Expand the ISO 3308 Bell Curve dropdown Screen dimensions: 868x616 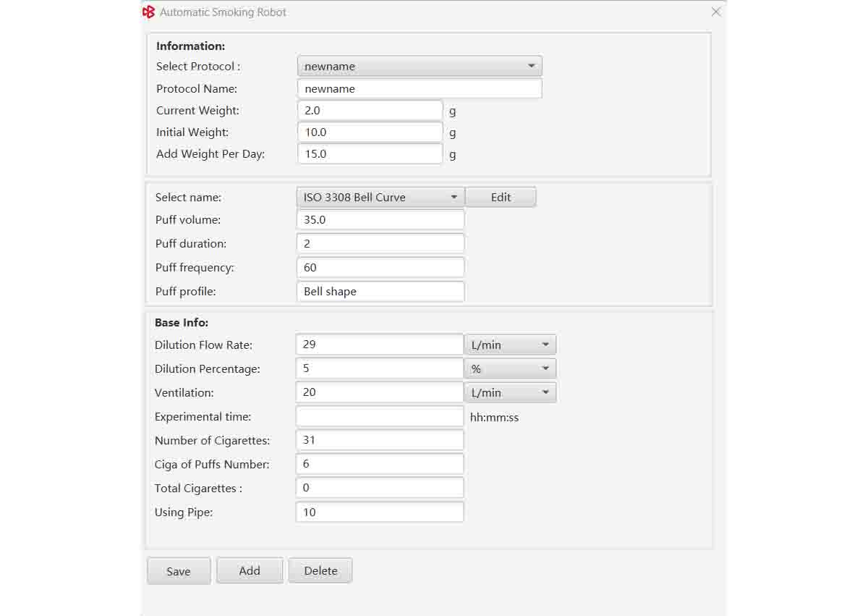click(380, 198)
